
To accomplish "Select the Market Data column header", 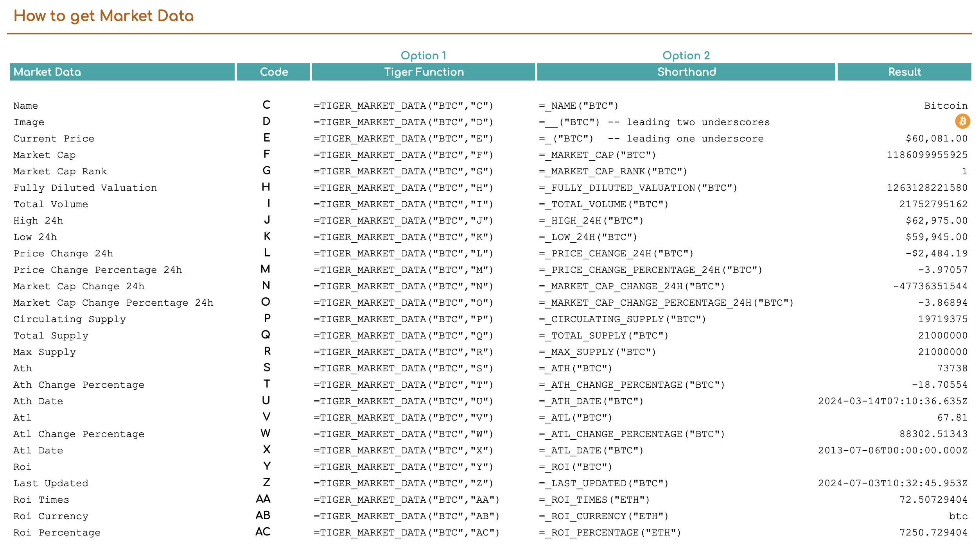I will tap(122, 72).
